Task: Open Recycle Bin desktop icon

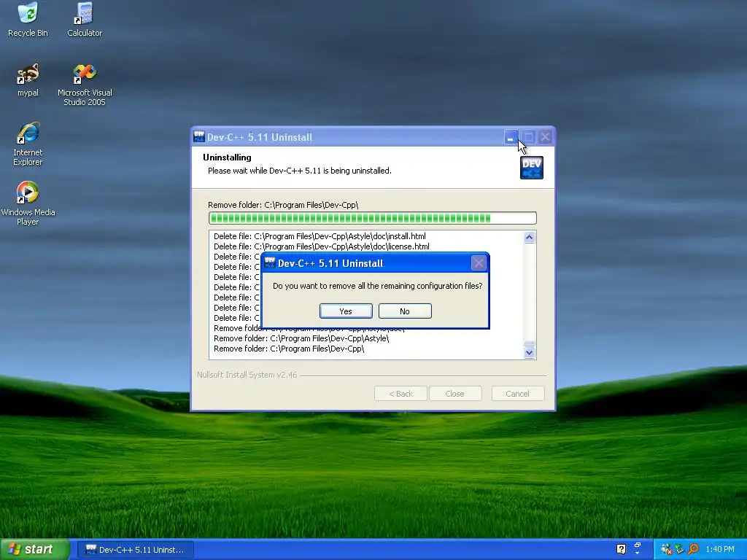Action: click(x=28, y=20)
